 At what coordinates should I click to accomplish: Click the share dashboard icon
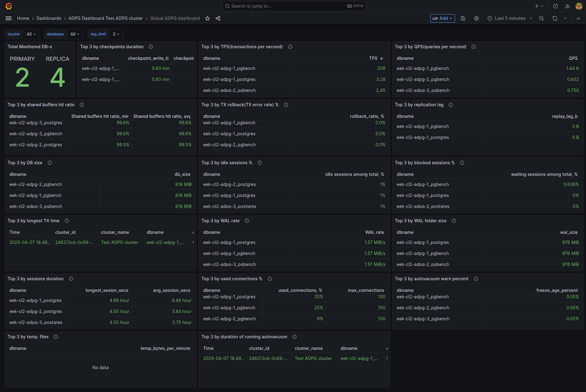(x=218, y=18)
